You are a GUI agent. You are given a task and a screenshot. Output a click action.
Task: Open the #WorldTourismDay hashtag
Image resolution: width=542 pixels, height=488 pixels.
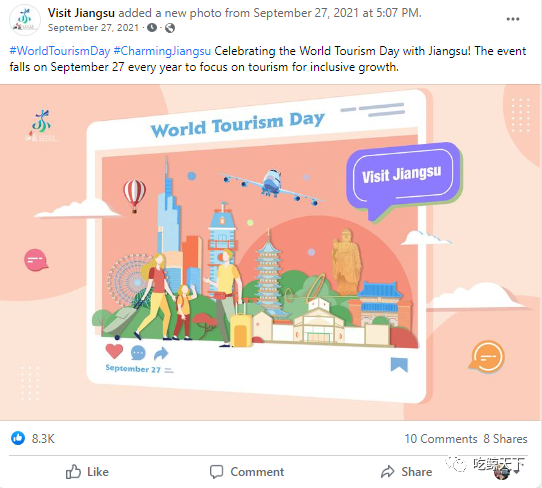pos(60,51)
